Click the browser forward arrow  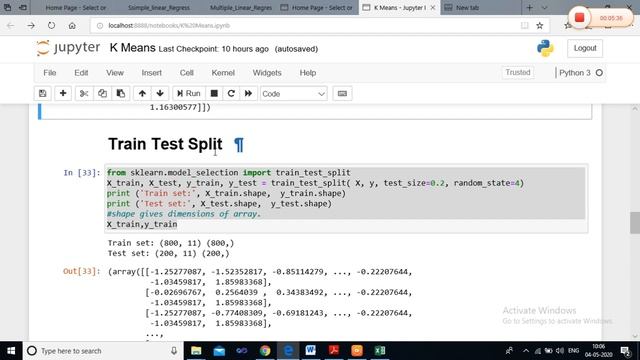31,25
